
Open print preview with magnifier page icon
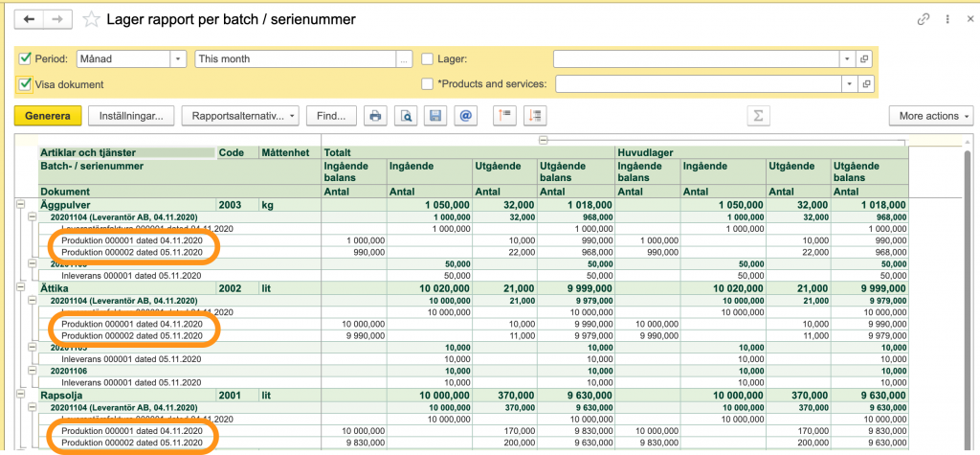[406, 116]
